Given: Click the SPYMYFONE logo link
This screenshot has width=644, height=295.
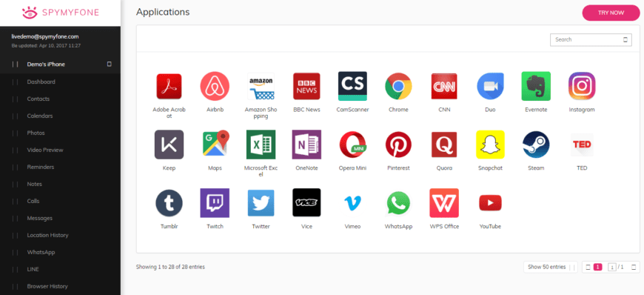Looking at the screenshot, I should [61, 13].
